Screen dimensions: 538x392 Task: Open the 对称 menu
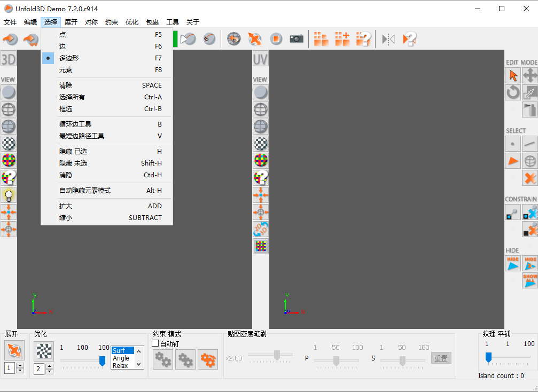coord(91,22)
